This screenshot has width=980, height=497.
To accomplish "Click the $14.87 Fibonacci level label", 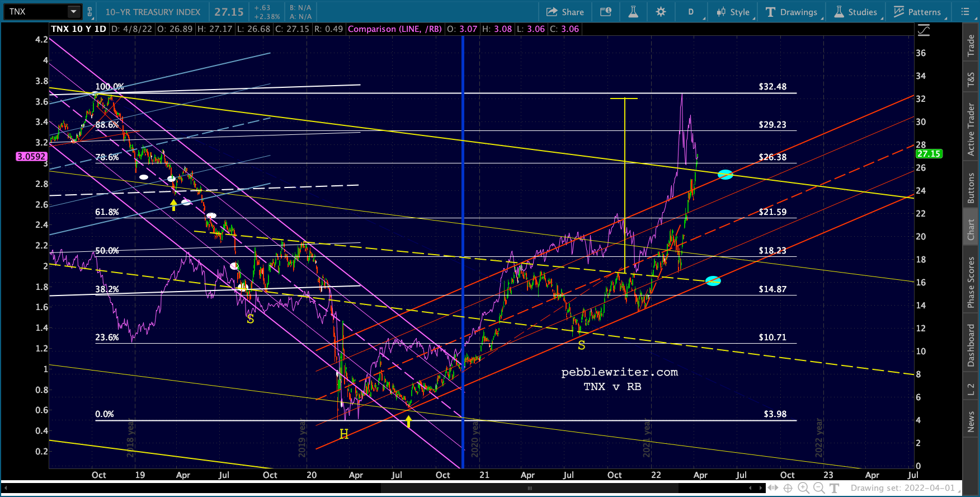I will click(772, 289).
